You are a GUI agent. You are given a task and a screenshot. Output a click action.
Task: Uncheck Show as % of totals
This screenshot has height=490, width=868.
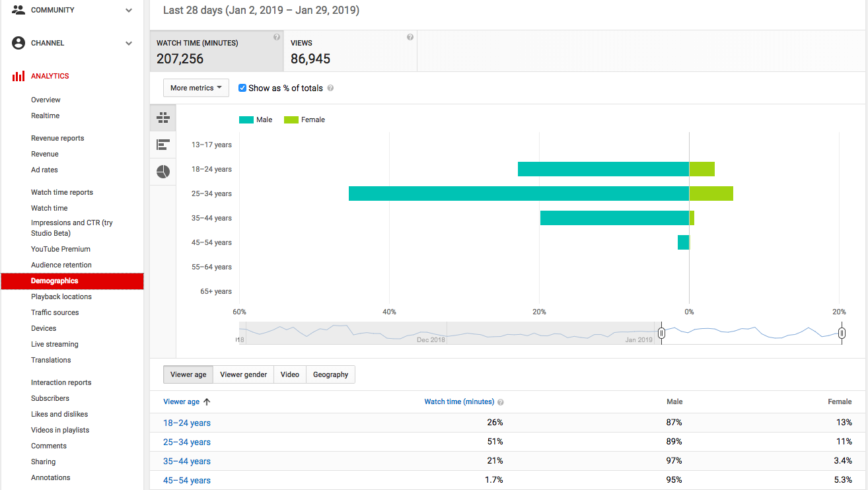click(x=242, y=88)
